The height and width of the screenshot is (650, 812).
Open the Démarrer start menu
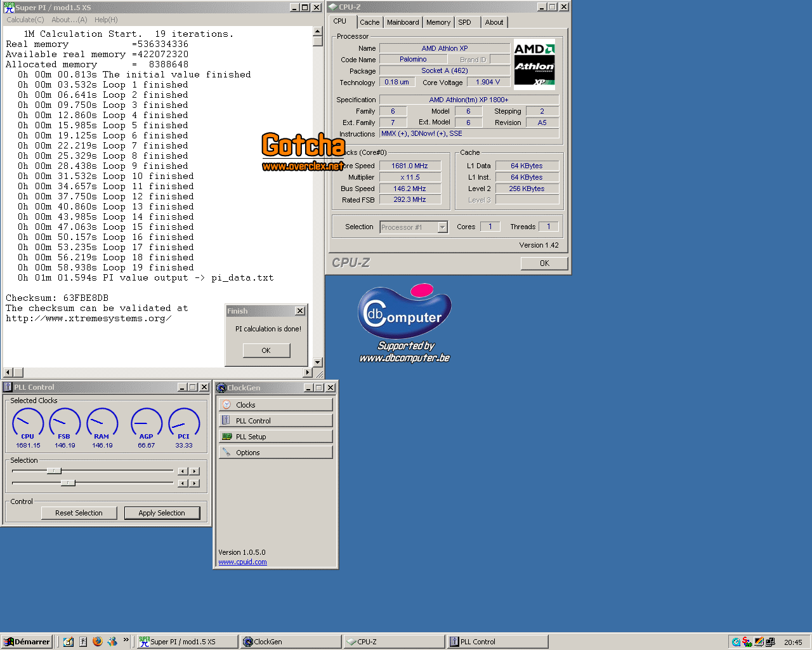[x=27, y=642]
